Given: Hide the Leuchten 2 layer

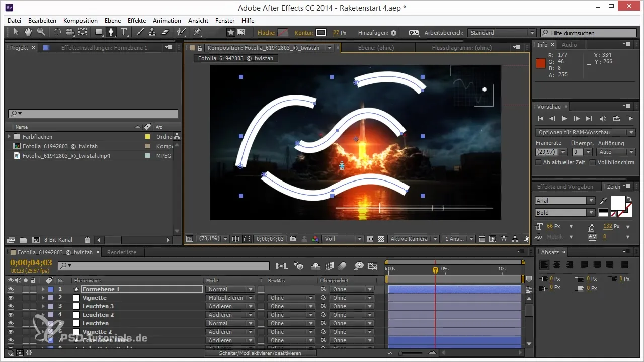Looking at the screenshot, I should [x=11, y=315].
